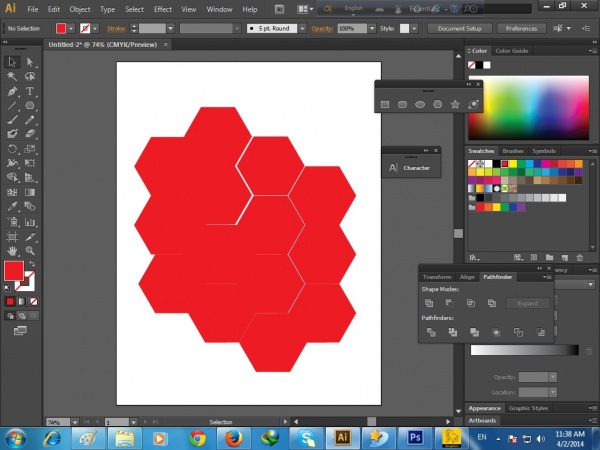Click the Preferences button
This screenshot has height=450, width=600.
(520, 29)
